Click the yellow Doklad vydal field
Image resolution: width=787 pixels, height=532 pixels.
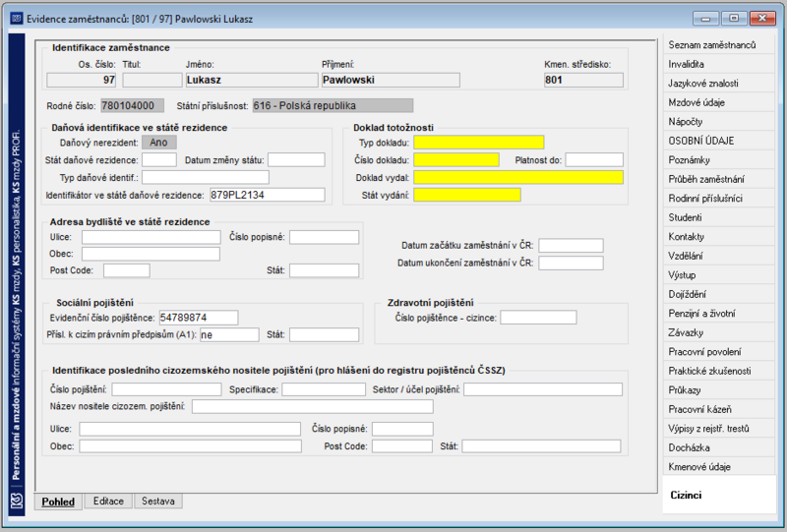click(518, 178)
